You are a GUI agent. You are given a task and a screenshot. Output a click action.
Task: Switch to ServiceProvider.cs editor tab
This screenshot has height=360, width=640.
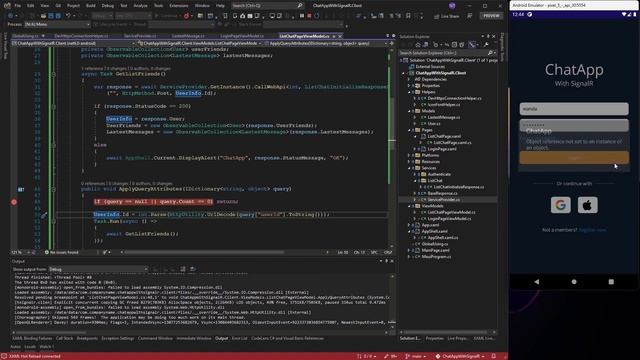[140, 36]
